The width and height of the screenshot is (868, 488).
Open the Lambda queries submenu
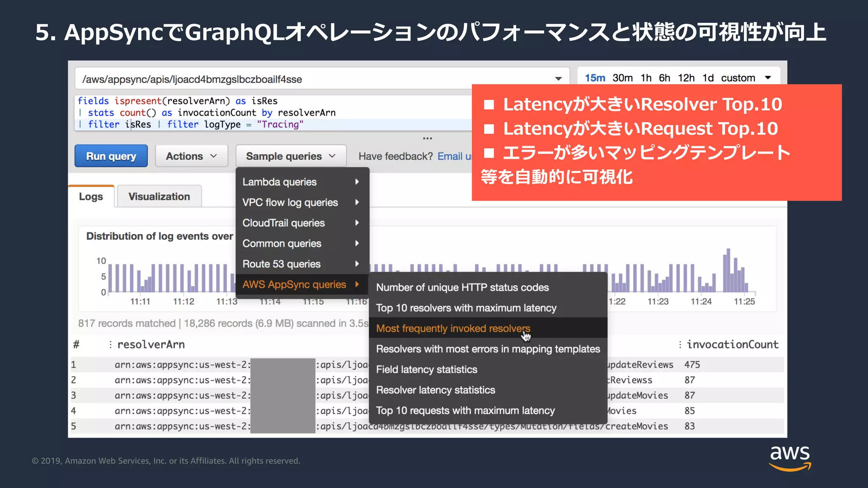pyautogui.click(x=302, y=182)
